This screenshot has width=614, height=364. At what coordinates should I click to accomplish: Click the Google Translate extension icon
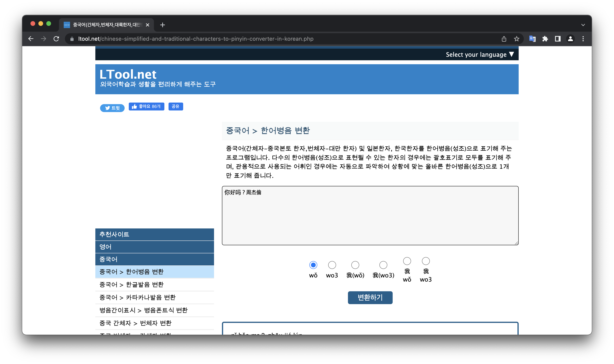point(532,39)
